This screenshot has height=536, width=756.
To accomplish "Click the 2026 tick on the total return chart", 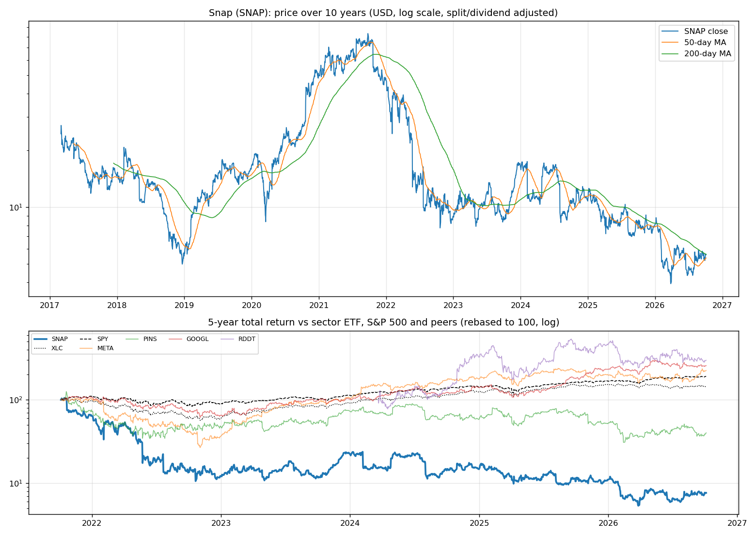I will tap(608, 523).
